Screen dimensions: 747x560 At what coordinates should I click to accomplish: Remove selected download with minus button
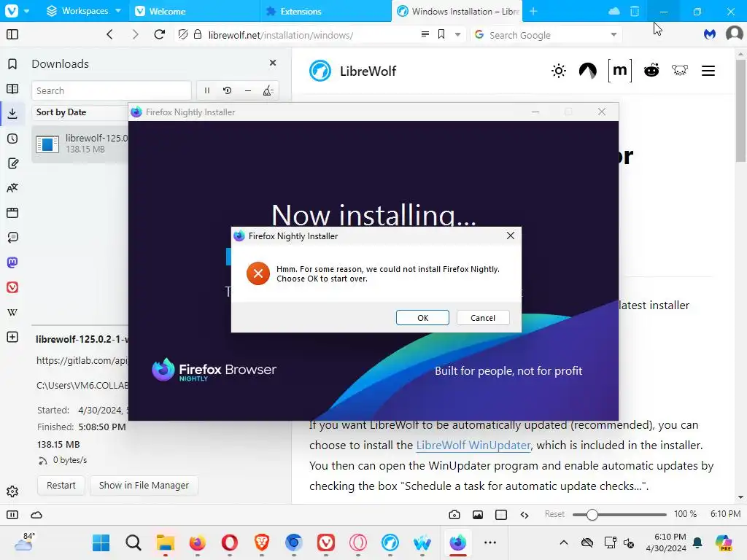248,90
